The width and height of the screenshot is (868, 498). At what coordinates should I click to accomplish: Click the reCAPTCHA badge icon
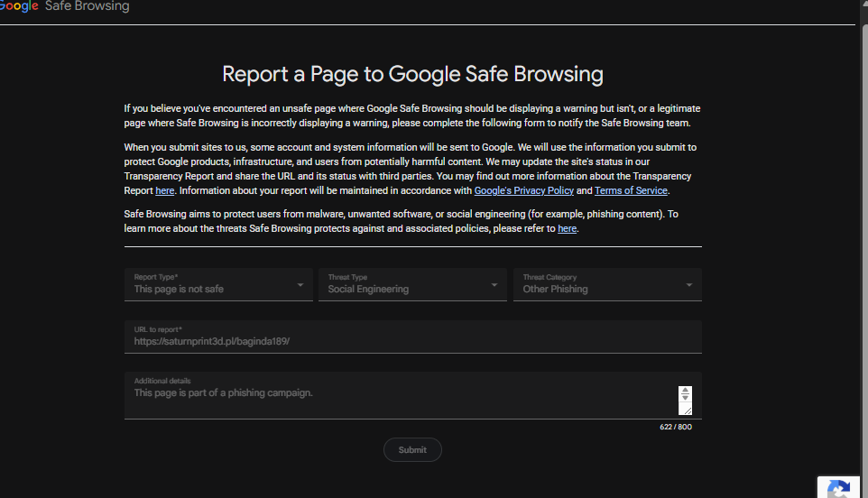click(x=840, y=489)
